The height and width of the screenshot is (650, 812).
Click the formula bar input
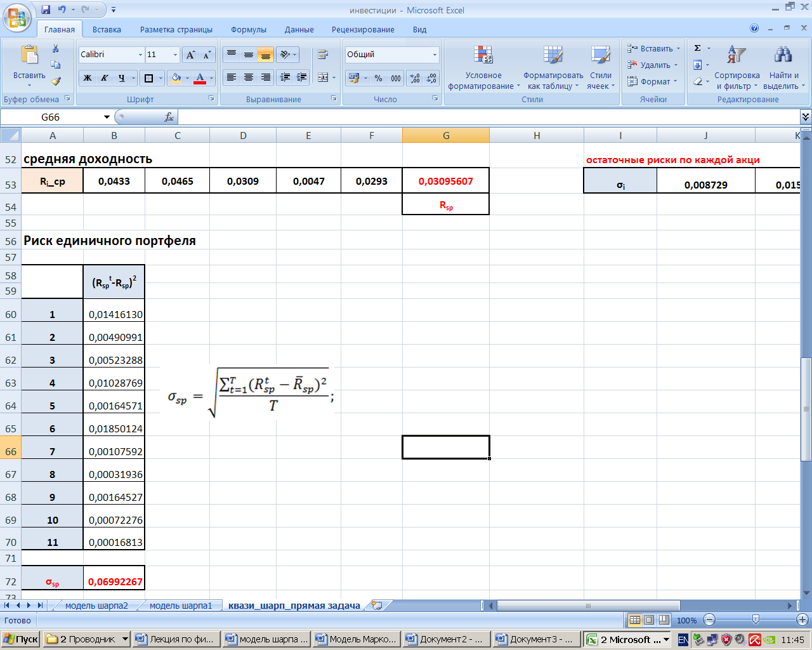[x=488, y=117]
